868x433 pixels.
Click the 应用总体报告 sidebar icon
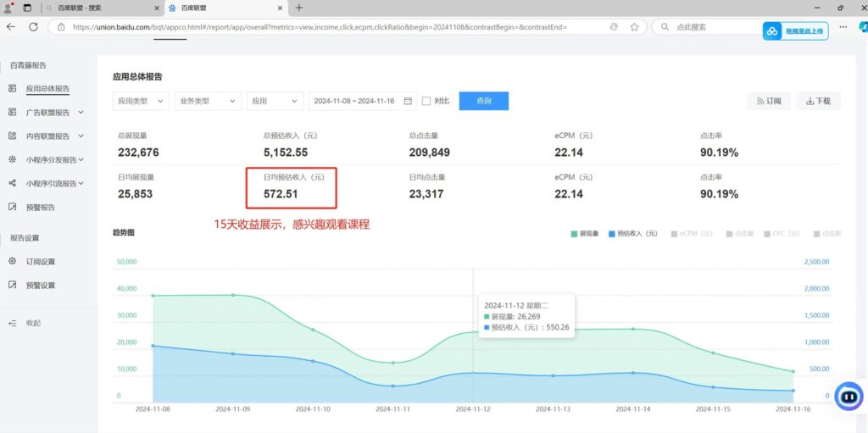coord(12,89)
